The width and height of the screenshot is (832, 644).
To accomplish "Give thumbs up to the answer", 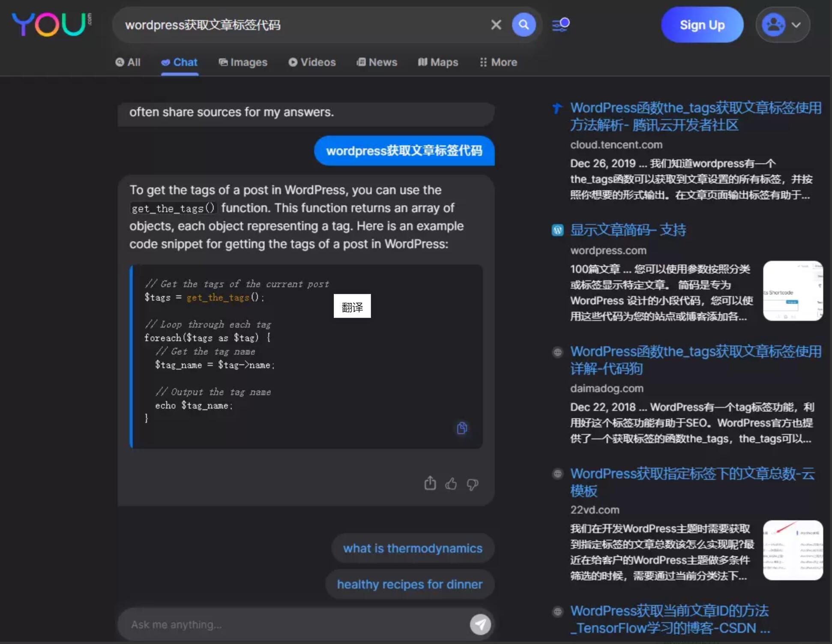I will click(451, 484).
